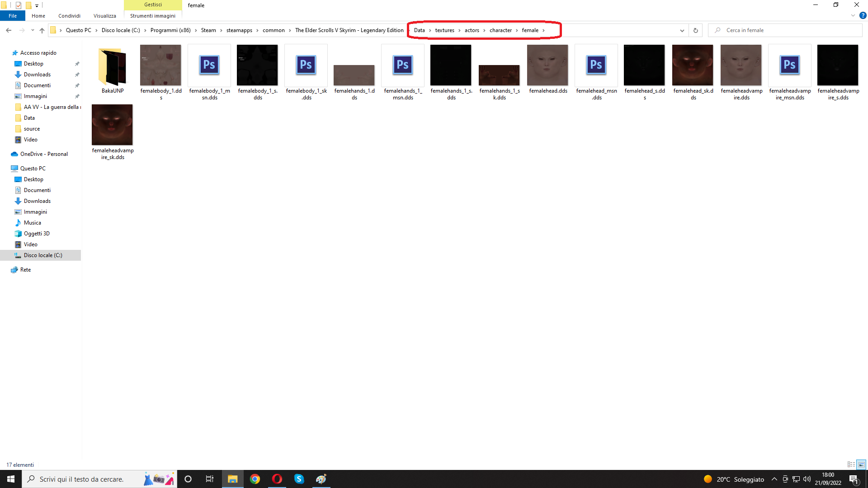The width and height of the screenshot is (868, 488).
Task: Click character in the address breadcrumb
Action: tap(500, 30)
